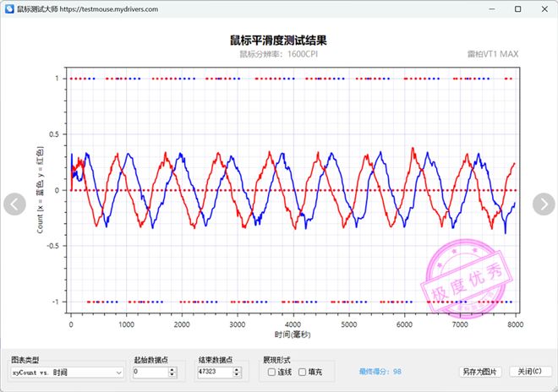Click the 4000 mark on the time axis
This screenshot has height=392, width=558.
[292, 324]
